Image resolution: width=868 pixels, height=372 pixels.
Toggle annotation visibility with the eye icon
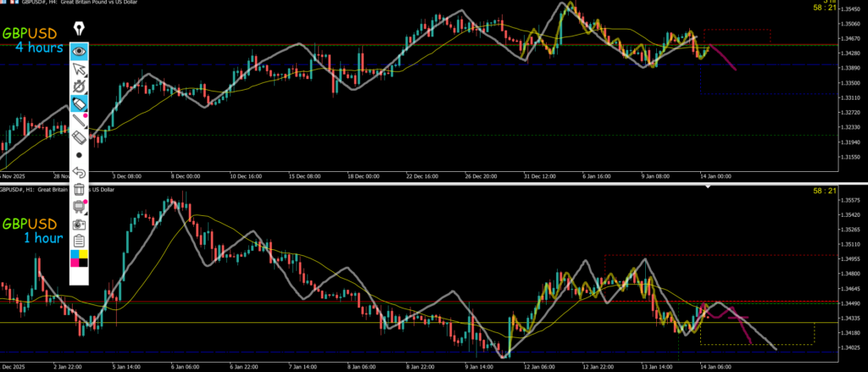tap(80, 51)
